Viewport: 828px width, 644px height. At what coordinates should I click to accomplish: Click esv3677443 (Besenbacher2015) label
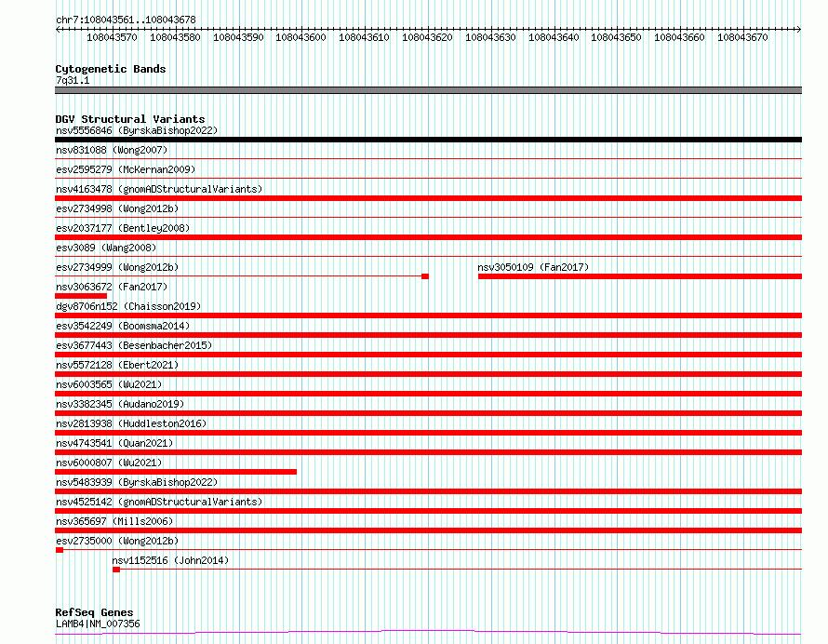coord(134,345)
